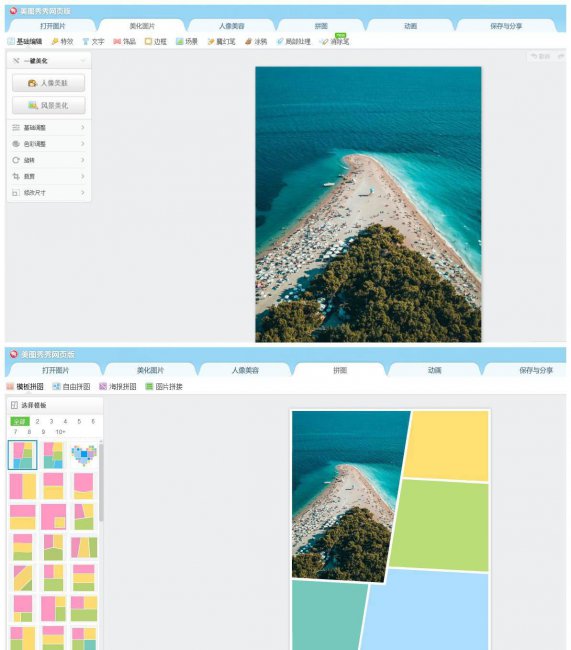
Task: Choose template with pink and yellow side-by-side columns
Action: [x=23, y=486]
